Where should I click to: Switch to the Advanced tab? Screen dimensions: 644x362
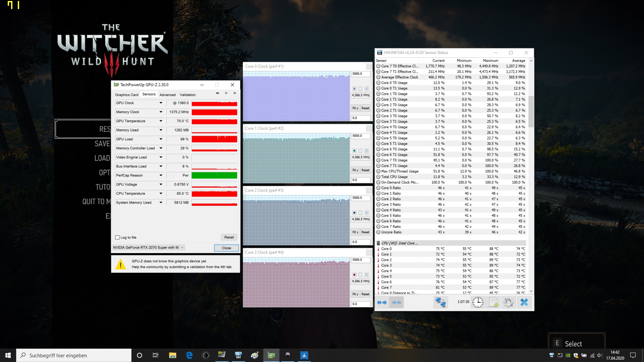click(167, 95)
